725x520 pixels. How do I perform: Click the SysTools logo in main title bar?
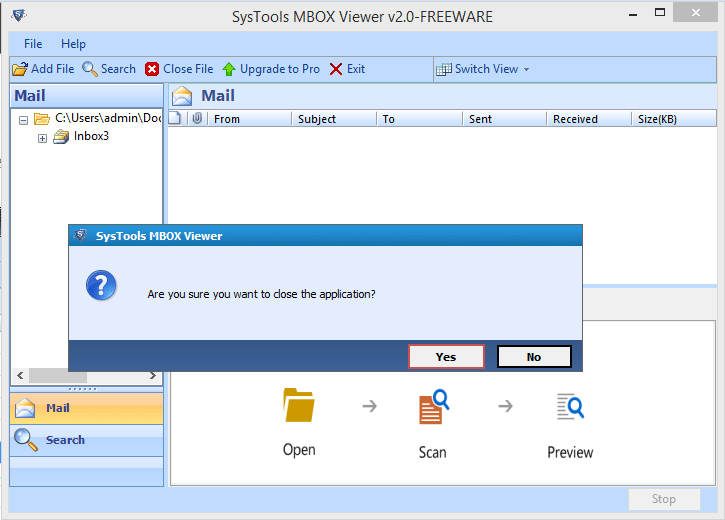(19, 15)
